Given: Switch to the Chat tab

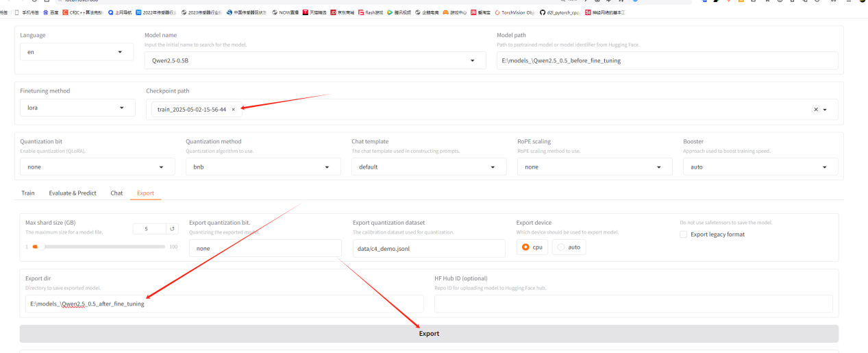Looking at the screenshot, I should (x=116, y=193).
